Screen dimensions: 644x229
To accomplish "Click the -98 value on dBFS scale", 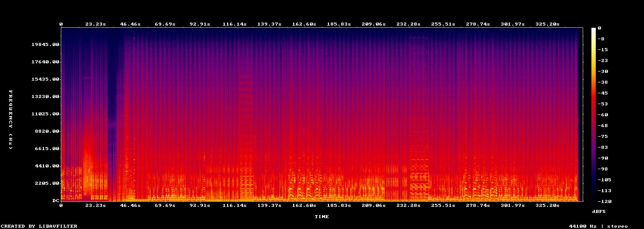I will tap(603, 169).
